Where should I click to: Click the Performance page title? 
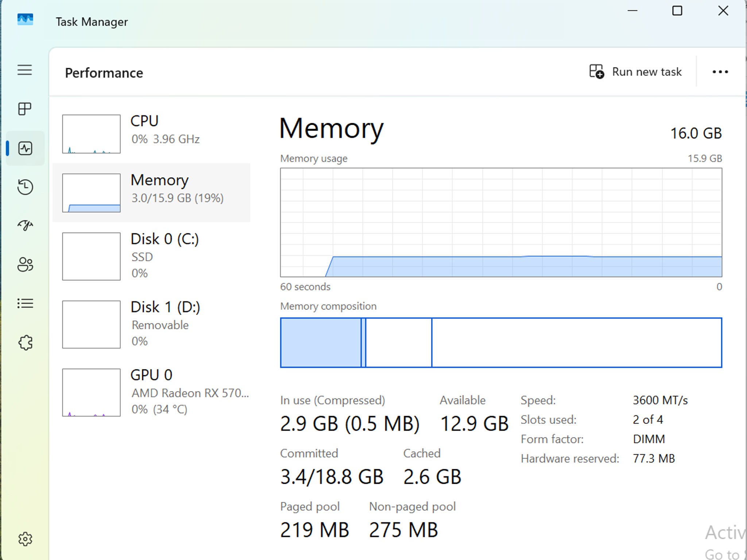(104, 73)
